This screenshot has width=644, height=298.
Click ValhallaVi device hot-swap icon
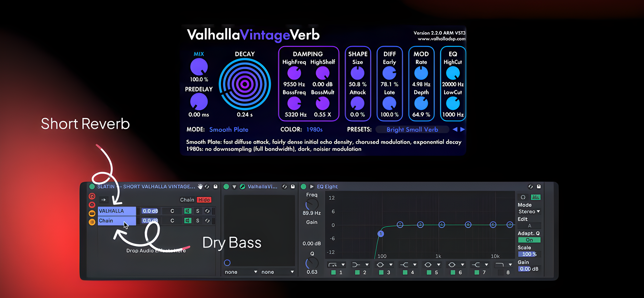click(284, 187)
